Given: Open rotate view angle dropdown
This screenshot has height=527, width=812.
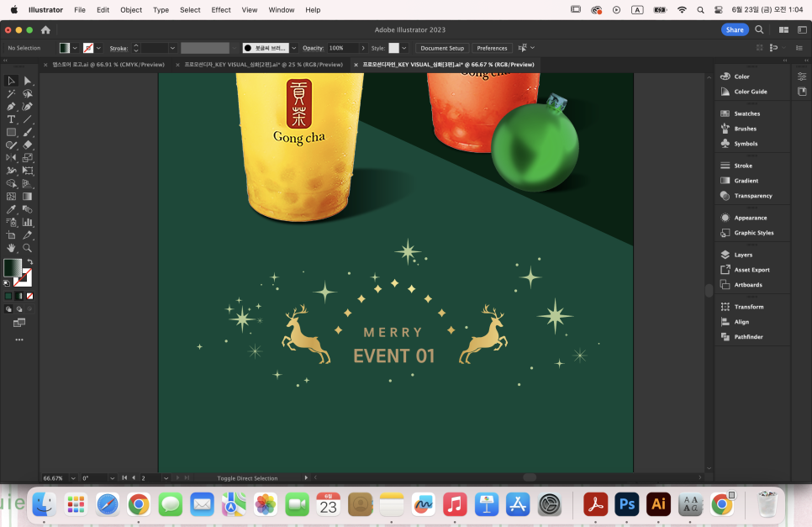Looking at the screenshot, I should click(x=112, y=478).
